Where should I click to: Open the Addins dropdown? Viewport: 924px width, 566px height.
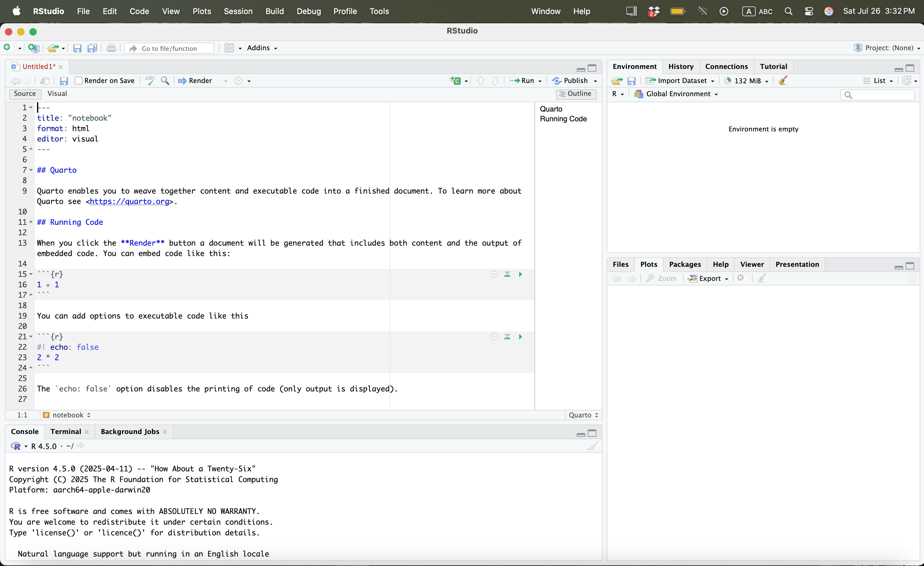click(262, 48)
